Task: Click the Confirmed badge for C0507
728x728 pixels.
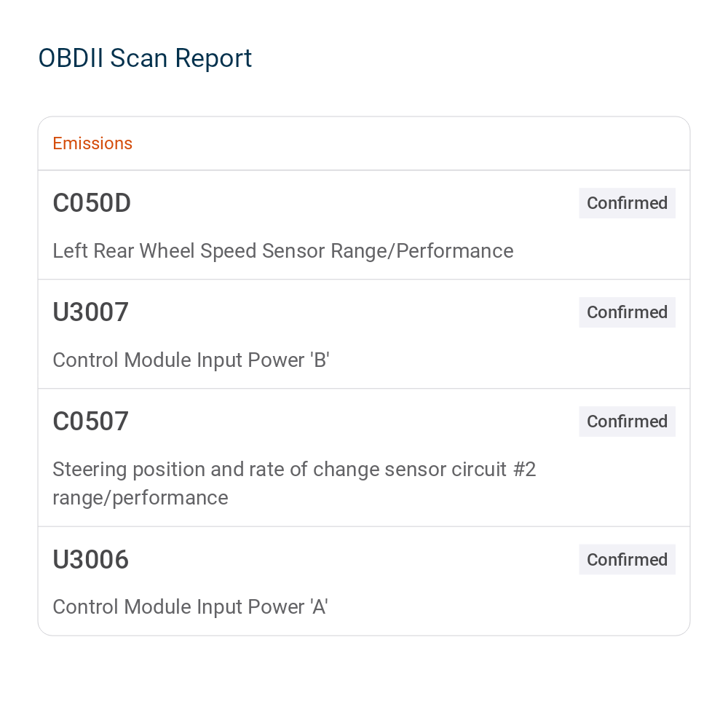Action: click(x=627, y=422)
